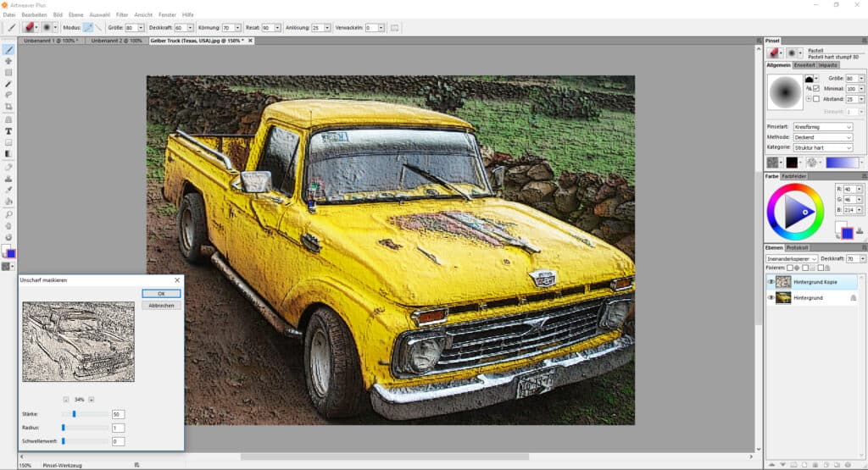Click the R color value field
This screenshot has height=470, width=868.
[849, 189]
